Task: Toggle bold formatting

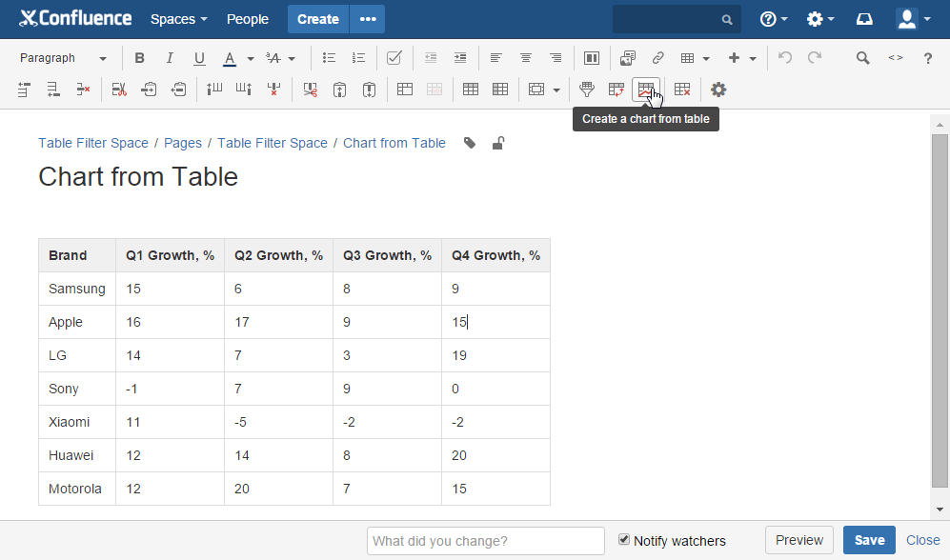Action: [x=139, y=58]
